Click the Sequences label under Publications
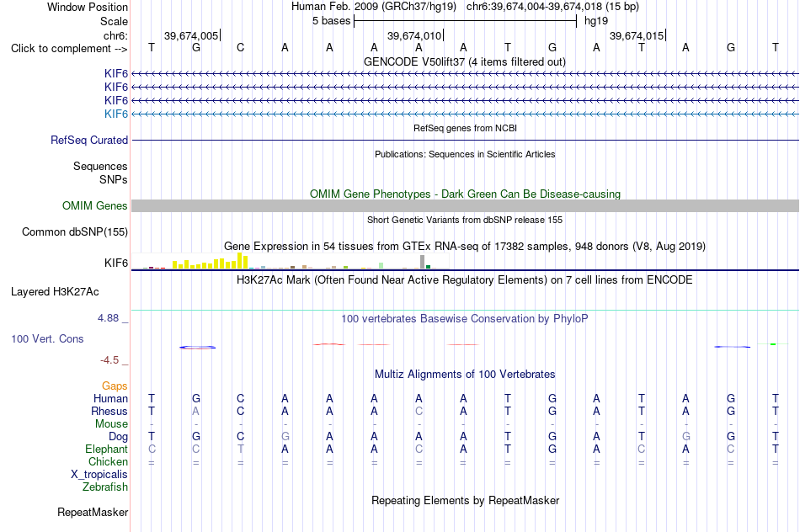 [100, 167]
